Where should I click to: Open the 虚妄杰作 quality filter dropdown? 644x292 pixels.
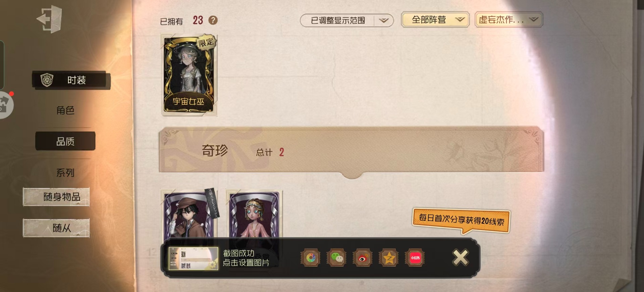(509, 20)
